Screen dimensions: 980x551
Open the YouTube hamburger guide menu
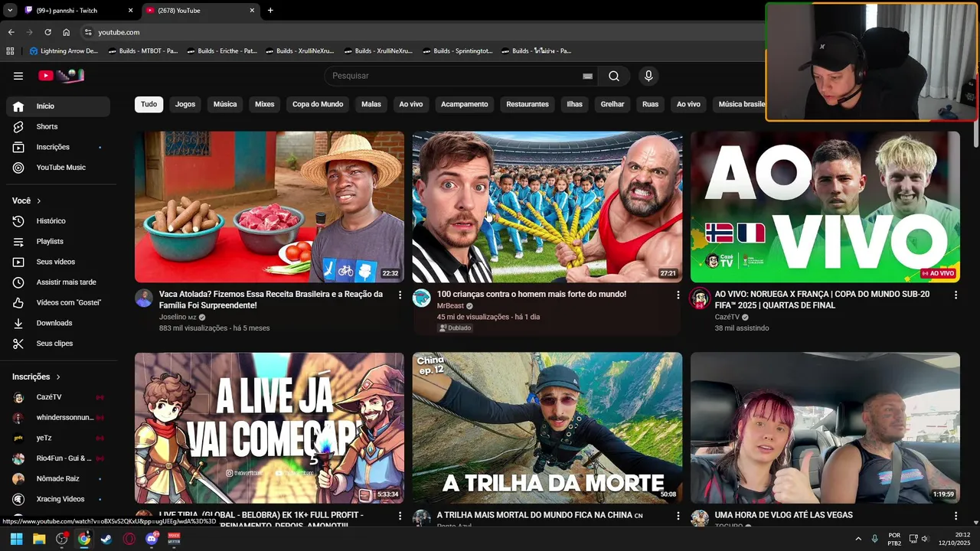coord(18,76)
